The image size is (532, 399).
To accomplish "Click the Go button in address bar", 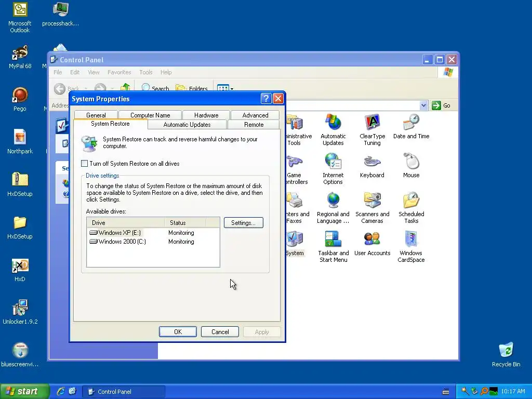I will click(442, 105).
